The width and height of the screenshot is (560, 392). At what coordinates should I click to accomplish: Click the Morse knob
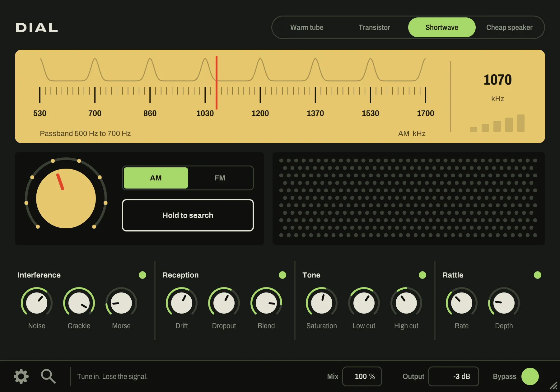click(x=121, y=303)
